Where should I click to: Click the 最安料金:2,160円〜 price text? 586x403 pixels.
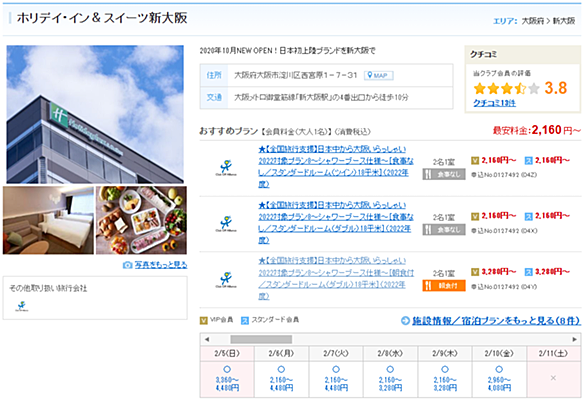pyautogui.click(x=537, y=130)
